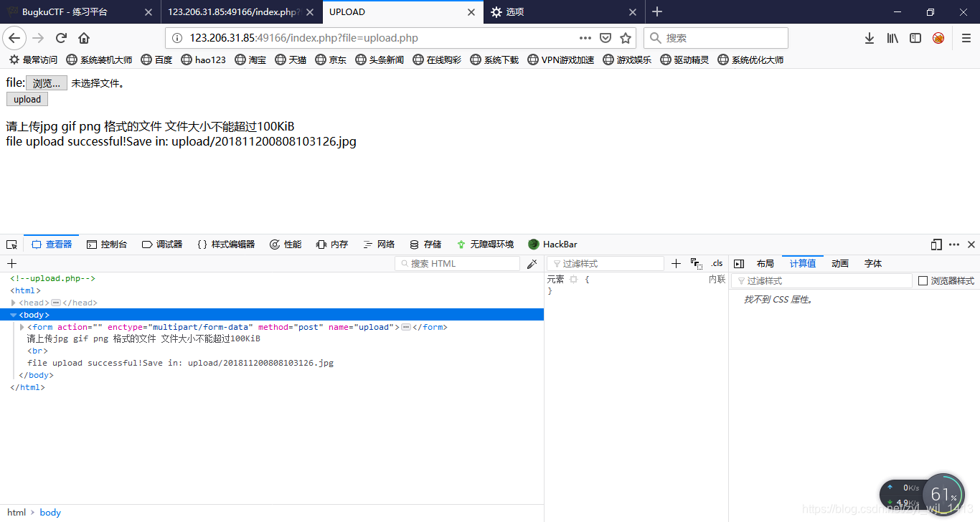Select the upload.php comment node
The width and height of the screenshot is (980, 522).
(52, 278)
